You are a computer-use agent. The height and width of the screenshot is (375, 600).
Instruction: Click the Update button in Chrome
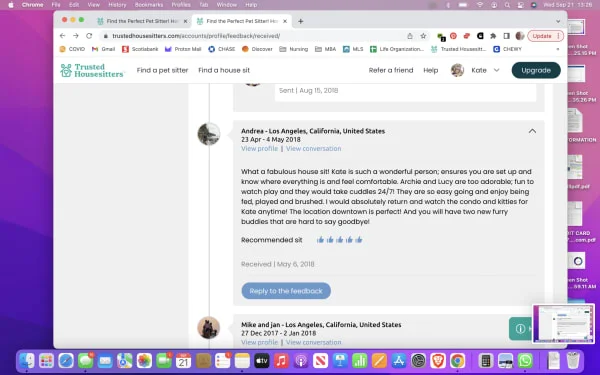click(x=542, y=36)
